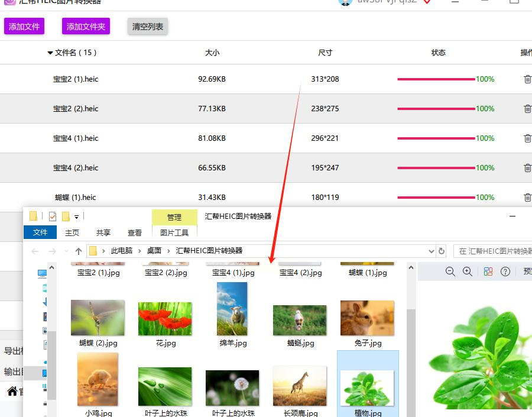Image resolution: width=532 pixels, height=417 pixels.
Task: Click the 添加文件夹 button
Action: pyautogui.click(x=86, y=27)
